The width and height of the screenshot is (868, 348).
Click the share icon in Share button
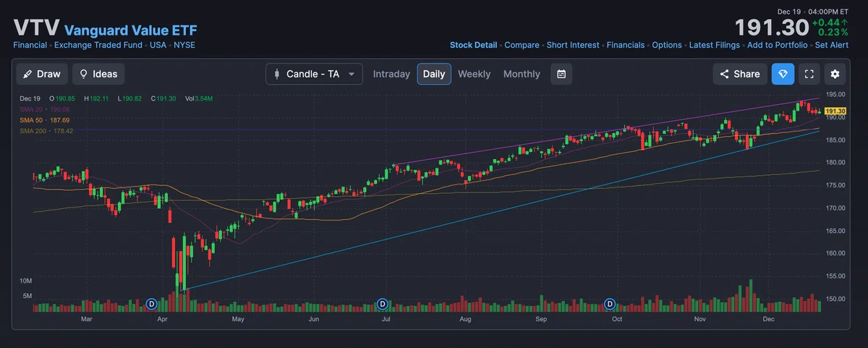click(x=725, y=74)
